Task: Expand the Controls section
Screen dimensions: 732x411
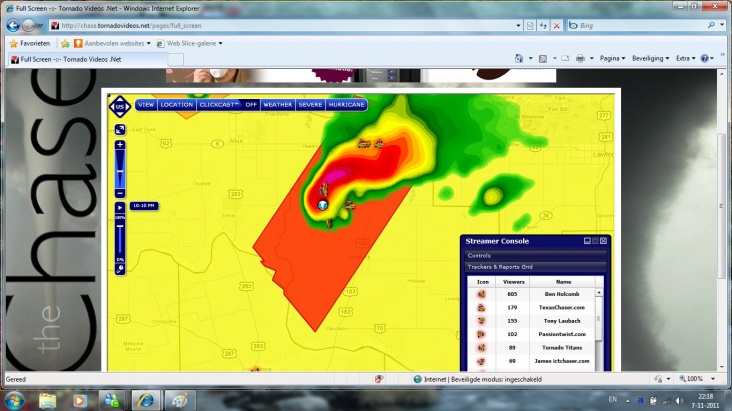Action: [536, 255]
